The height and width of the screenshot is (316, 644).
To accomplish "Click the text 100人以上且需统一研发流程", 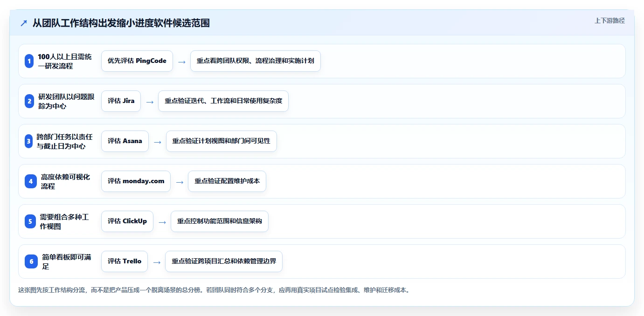I will [x=65, y=61].
